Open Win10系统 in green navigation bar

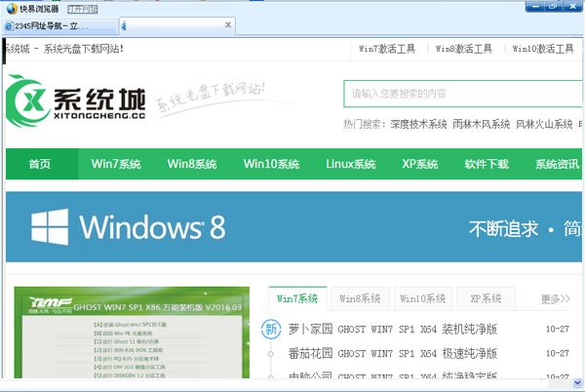[x=272, y=164]
